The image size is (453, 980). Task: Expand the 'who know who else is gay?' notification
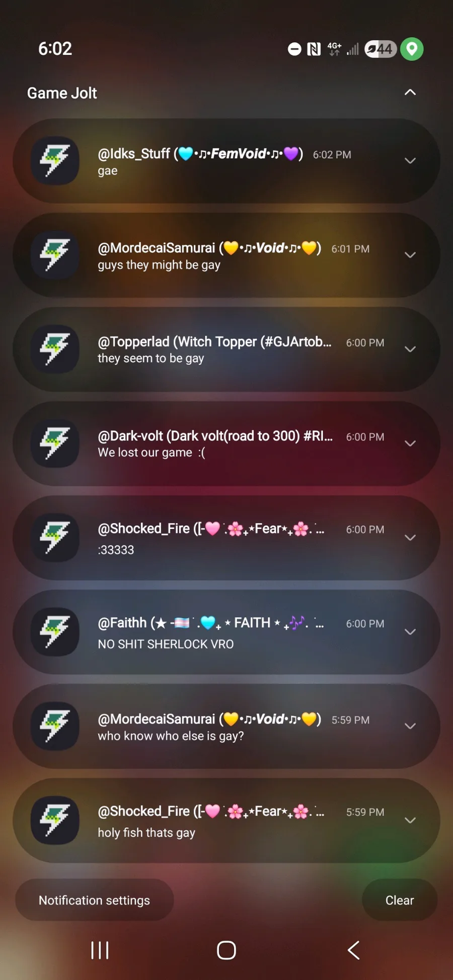[x=410, y=726]
